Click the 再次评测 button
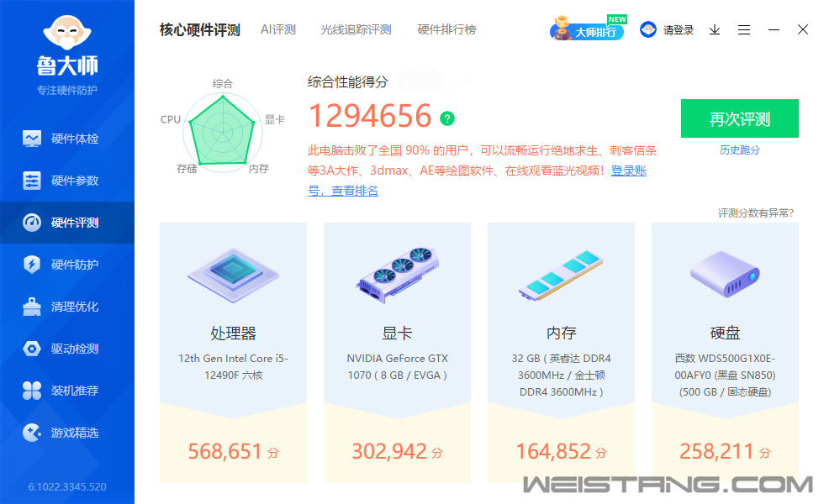Screen dimensions: 824x504 pyautogui.click(x=740, y=118)
